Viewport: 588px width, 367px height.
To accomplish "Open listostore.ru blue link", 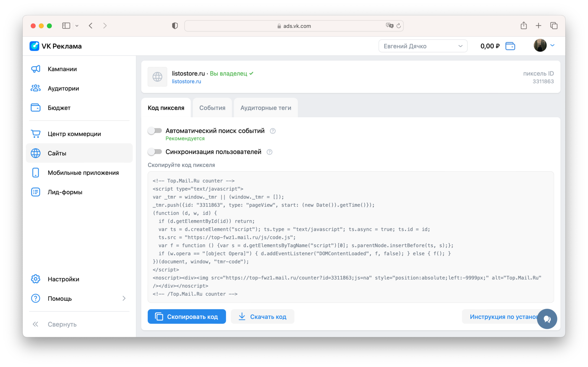I will pyautogui.click(x=186, y=82).
